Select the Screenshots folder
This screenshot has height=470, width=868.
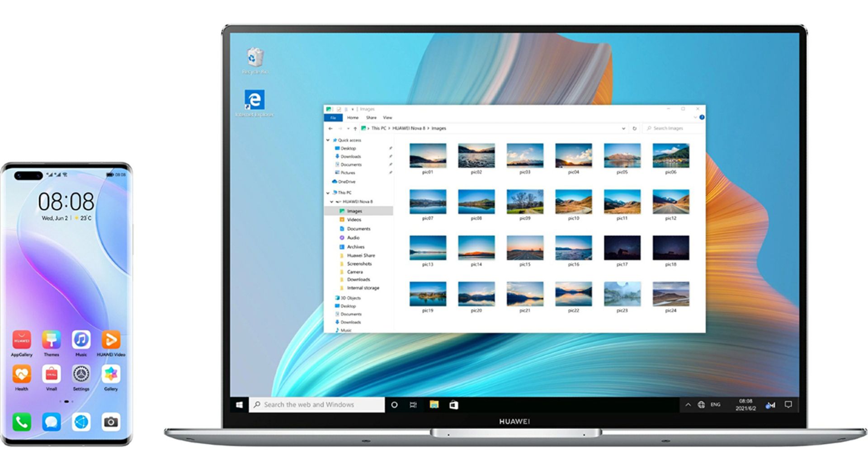pyautogui.click(x=355, y=263)
